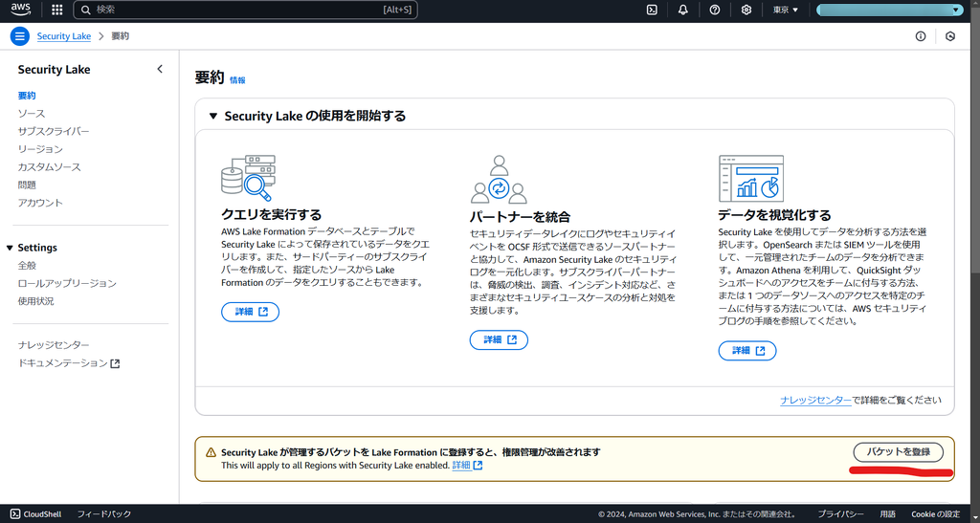Click 詳細 button under クエリを実行する
The height and width of the screenshot is (523, 980).
[x=250, y=312]
